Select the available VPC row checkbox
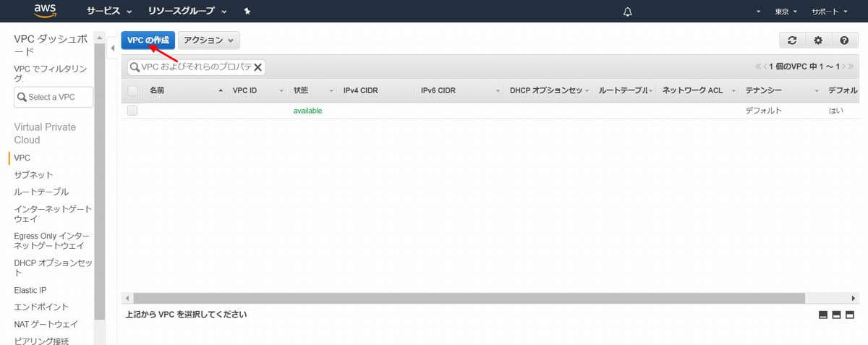Screen dimensions: 868x345 point(132,111)
